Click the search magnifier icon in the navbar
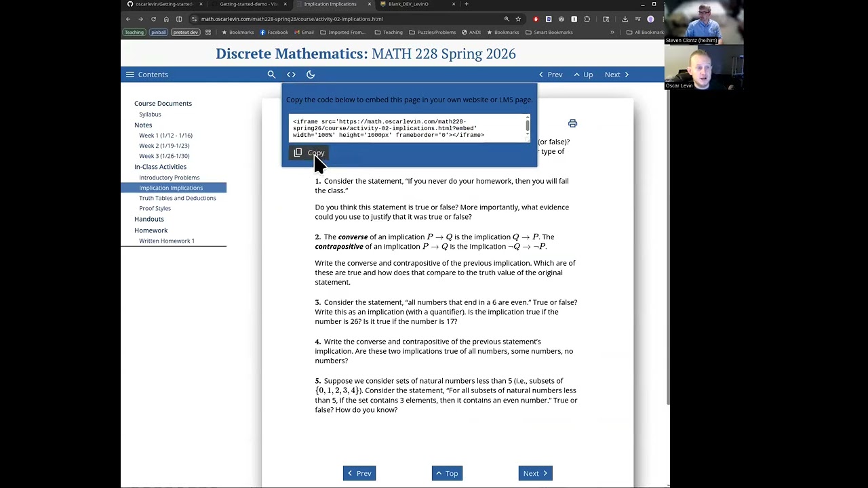This screenshot has width=868, height=488. pos(271,75)
